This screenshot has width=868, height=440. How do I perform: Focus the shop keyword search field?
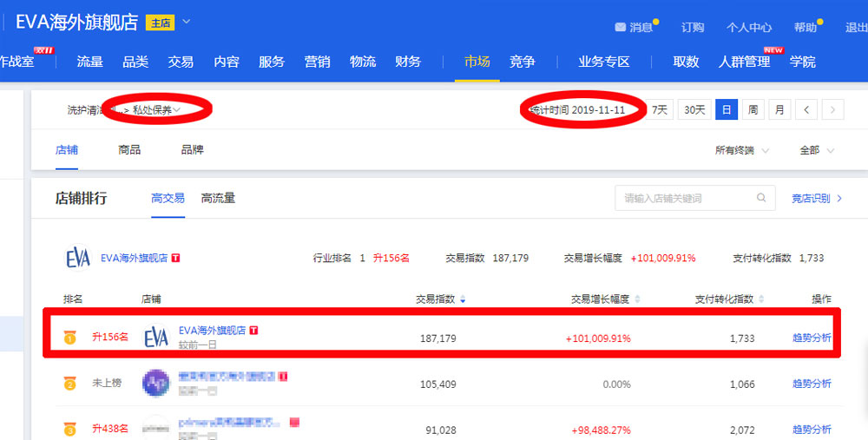pyautogui.click(x=694, y=198)
